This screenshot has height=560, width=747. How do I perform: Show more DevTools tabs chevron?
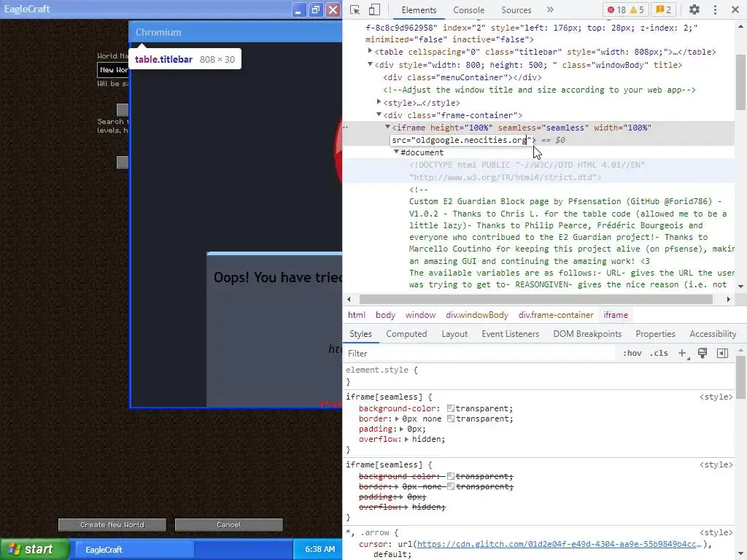pos(550,9)
